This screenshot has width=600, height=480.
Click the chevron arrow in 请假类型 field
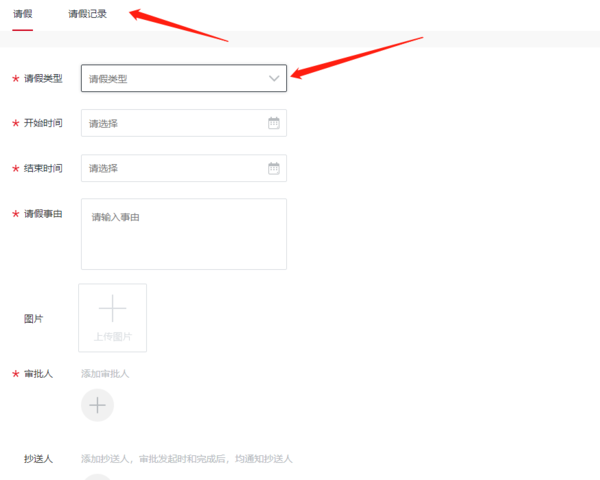coord(274,78)
